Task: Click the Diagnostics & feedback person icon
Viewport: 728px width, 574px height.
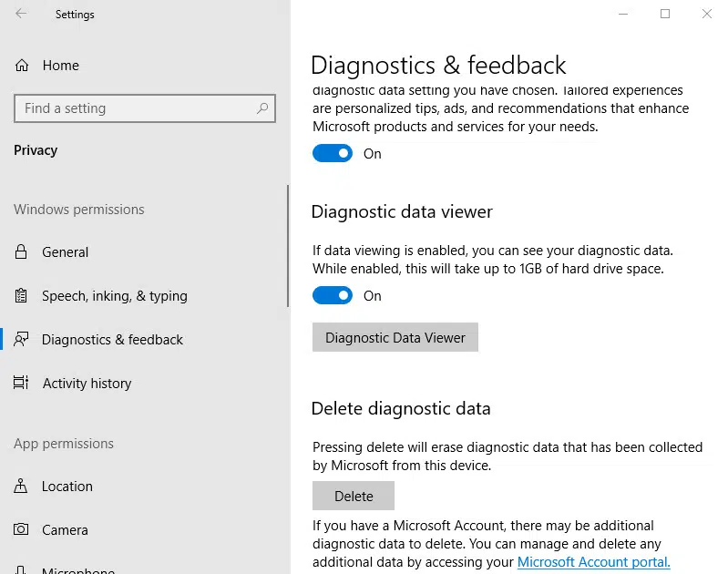Action: 21,339
